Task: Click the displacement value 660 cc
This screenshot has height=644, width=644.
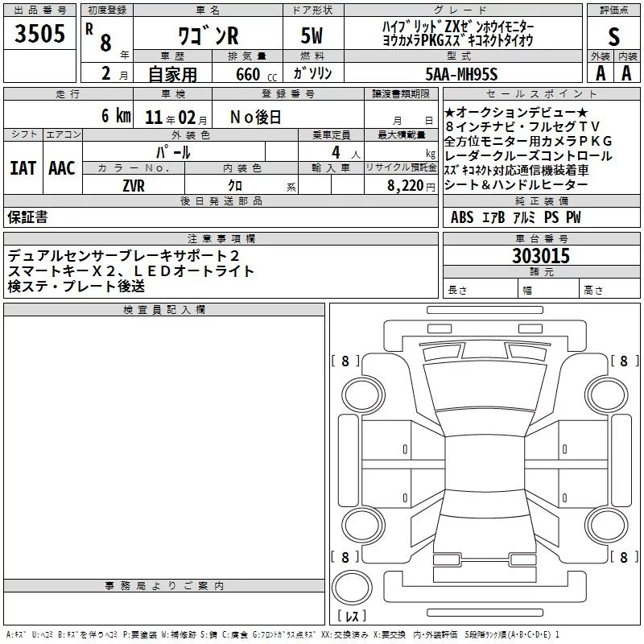Action: tap(256, 75)
